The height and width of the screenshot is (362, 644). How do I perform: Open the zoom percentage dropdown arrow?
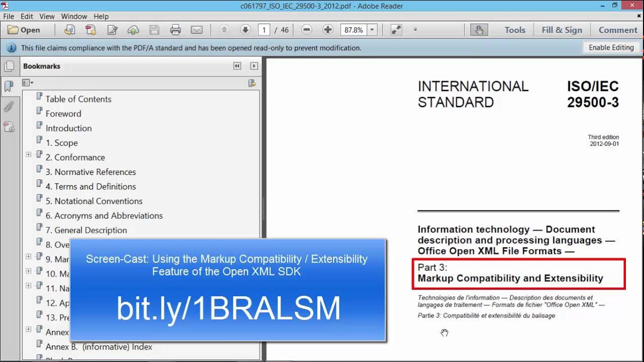372,30
